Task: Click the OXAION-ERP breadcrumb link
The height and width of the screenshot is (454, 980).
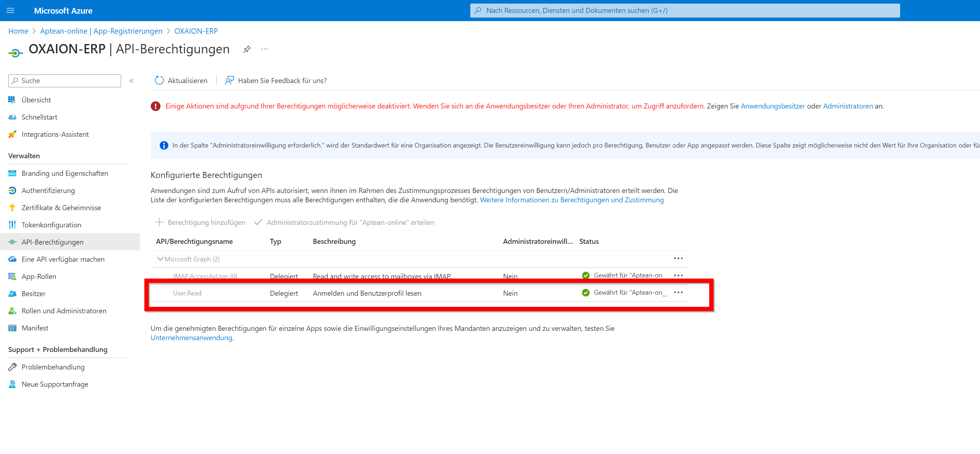Action: (x=196, y=31)
